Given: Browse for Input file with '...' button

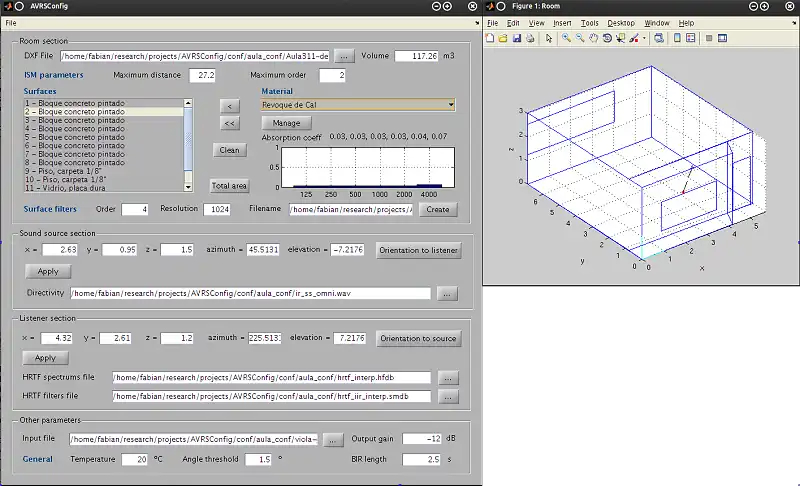Looking at the screenshot, I should (x=333, y=440).
